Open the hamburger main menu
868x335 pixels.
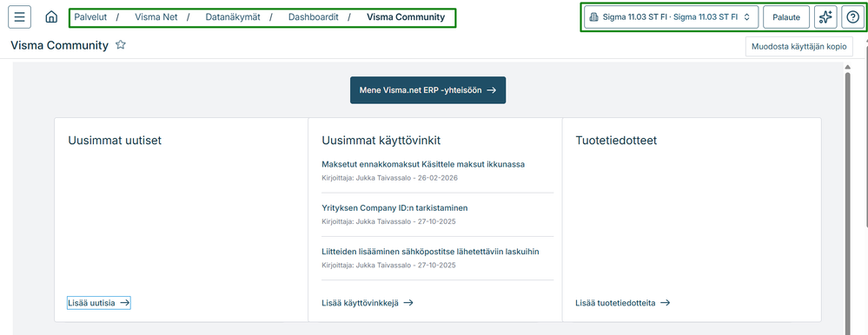(19, 17)
